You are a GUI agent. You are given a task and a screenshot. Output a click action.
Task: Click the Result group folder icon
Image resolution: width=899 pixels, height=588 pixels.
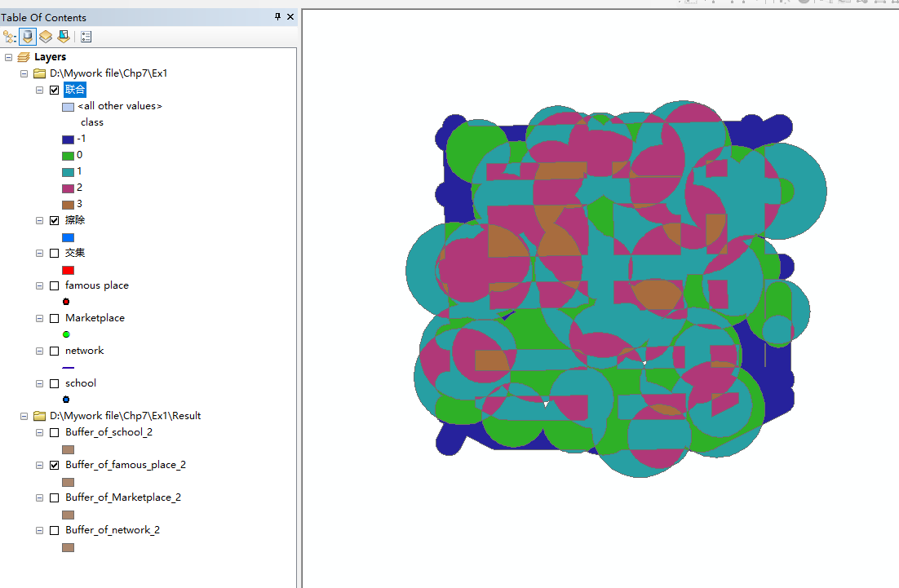38,415
